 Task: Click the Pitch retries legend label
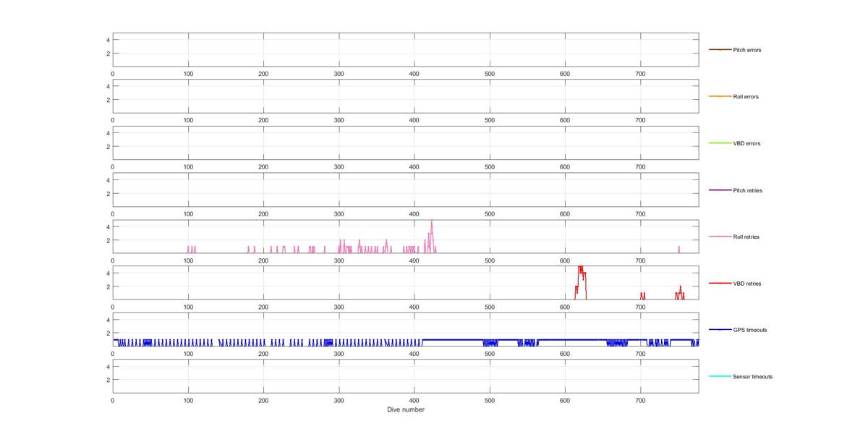pyautogui.click(x=747, y=190)
